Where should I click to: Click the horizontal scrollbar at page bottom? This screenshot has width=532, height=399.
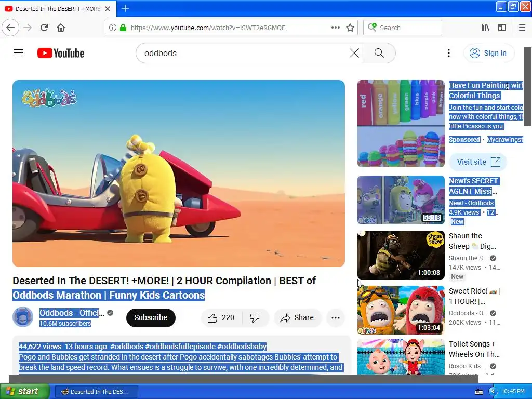(244, 379)
